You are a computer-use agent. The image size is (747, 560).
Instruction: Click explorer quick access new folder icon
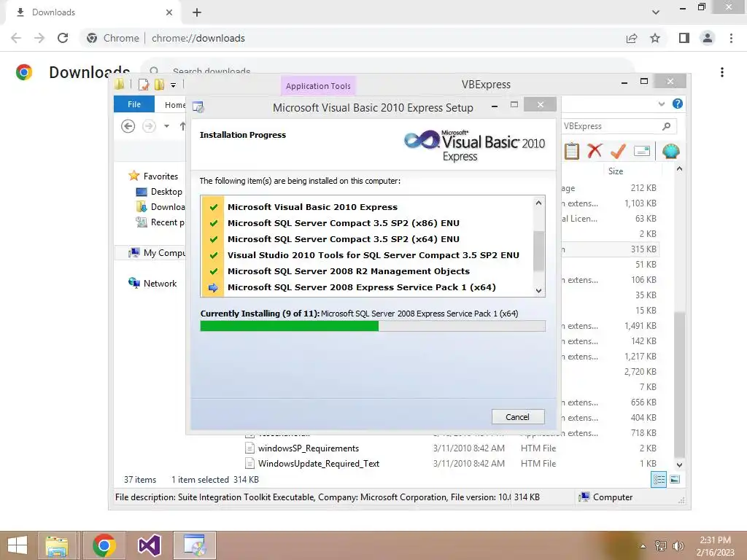click(x=159, y=85)
